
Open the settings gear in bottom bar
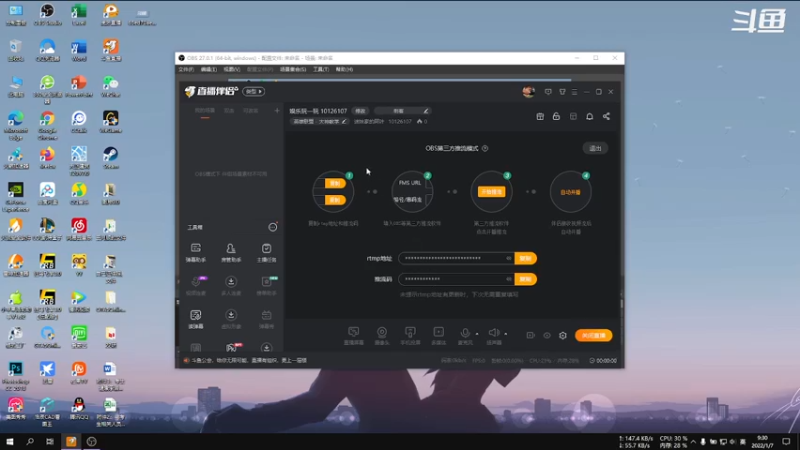tap(563, 335)
